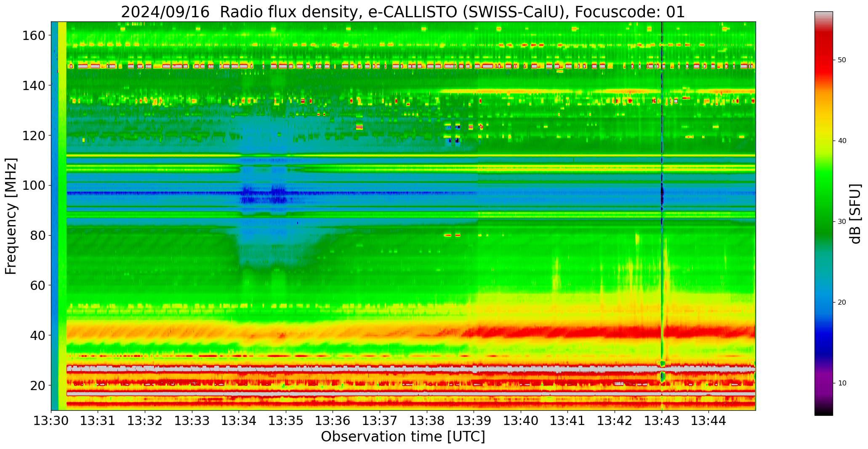Click the colorbar tick label 50
Viewport: 868px width, 449px height.
842,60
